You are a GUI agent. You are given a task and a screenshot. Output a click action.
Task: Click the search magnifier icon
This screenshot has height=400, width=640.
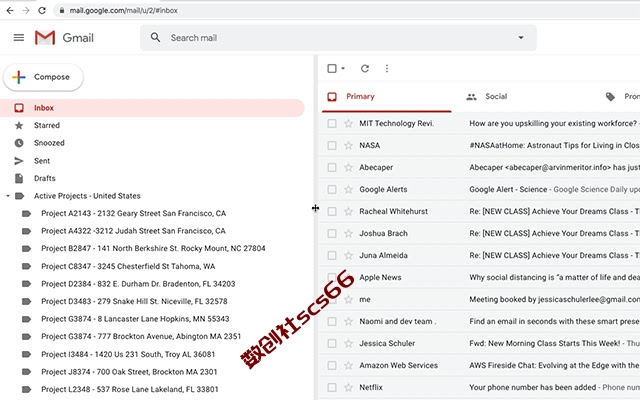coord(155,38)
